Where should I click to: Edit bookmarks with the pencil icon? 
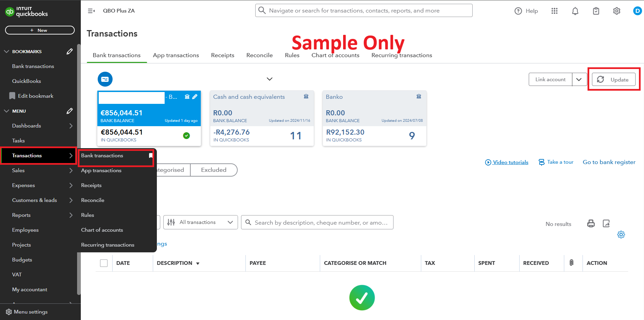[x=70, y=51]
